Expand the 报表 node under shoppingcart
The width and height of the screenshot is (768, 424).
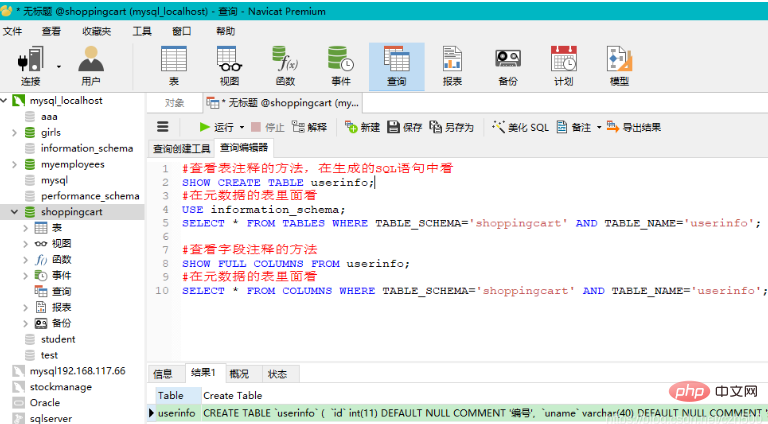(x=25, y=307)
